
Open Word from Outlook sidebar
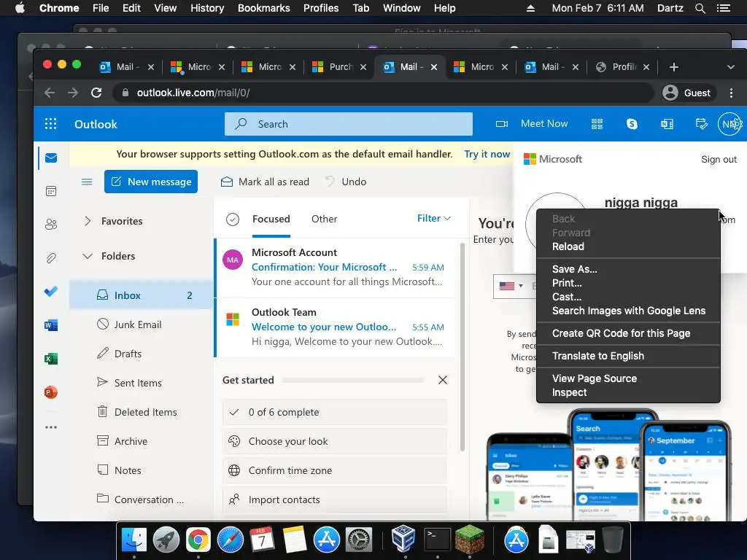coord(51,324)
